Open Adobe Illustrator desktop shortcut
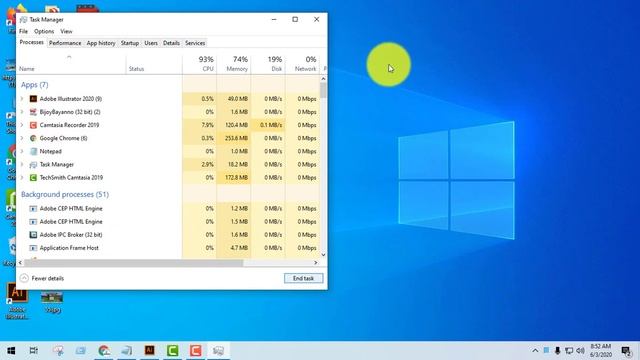Viewport: 640px width, 360px height. (17, 300)
